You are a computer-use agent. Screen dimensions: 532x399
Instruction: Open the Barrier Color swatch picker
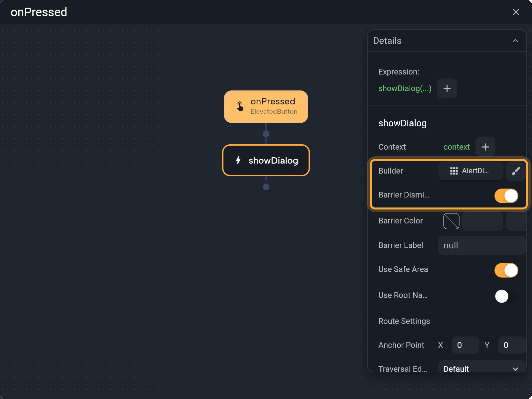pyautogui.click(x=451, y=221)
